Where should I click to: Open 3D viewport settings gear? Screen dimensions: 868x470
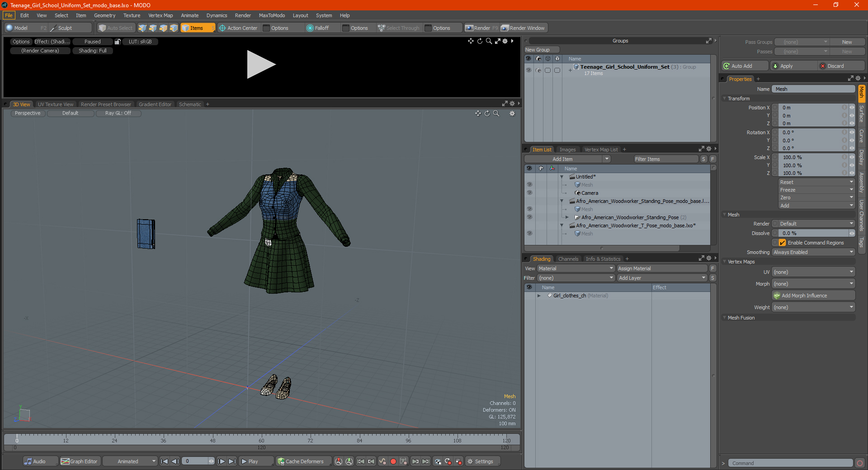click(512, 113)
